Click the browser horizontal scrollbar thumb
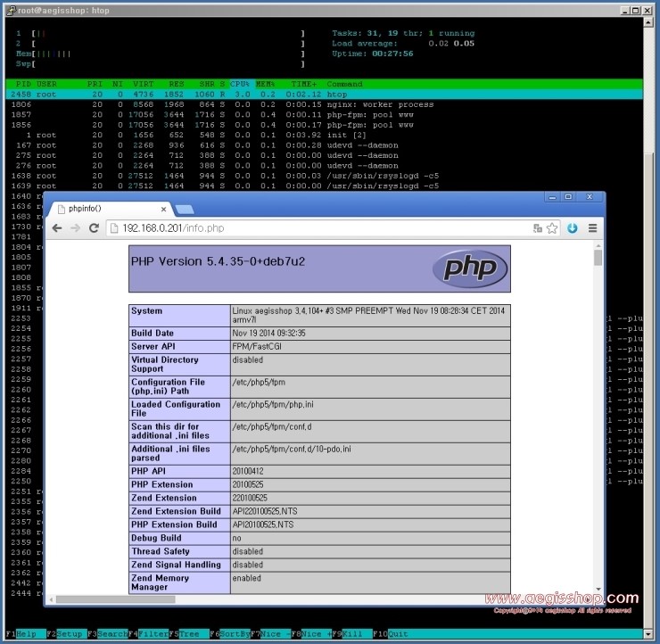 115,599
